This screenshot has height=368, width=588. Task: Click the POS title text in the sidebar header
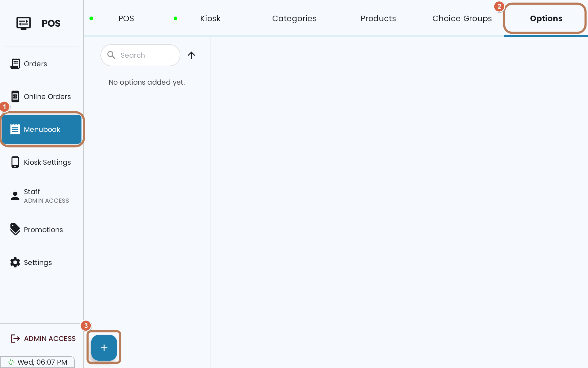click(x=51, y=23)
